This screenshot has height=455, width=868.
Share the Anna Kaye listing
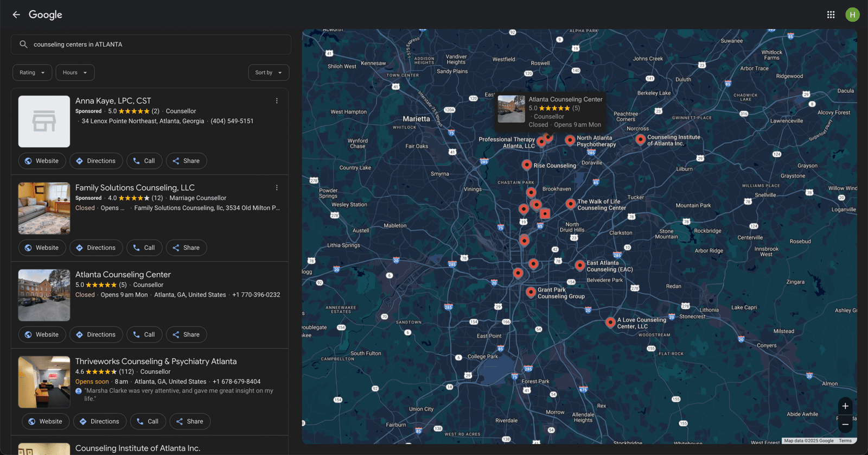pyautogui.click(x=186, y=161)
